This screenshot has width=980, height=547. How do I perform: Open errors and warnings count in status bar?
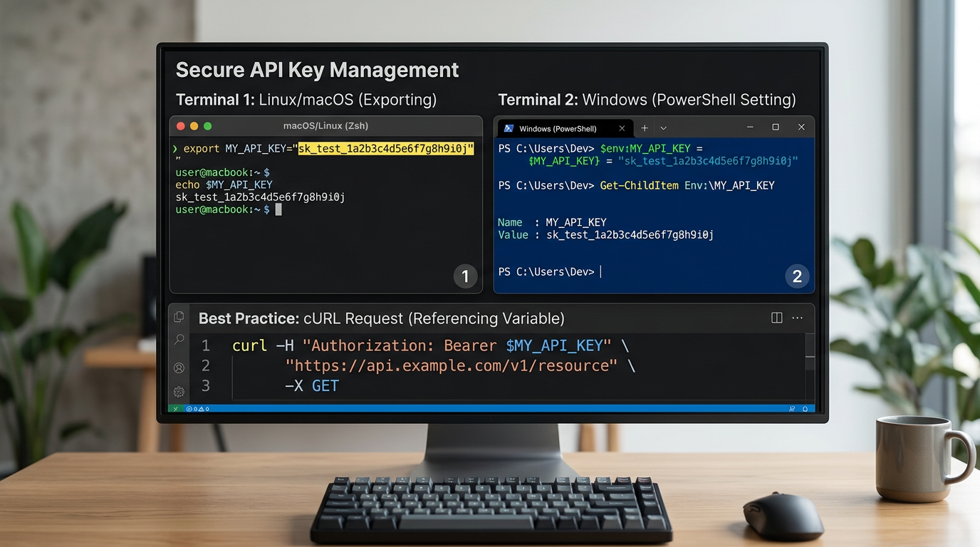197,409
